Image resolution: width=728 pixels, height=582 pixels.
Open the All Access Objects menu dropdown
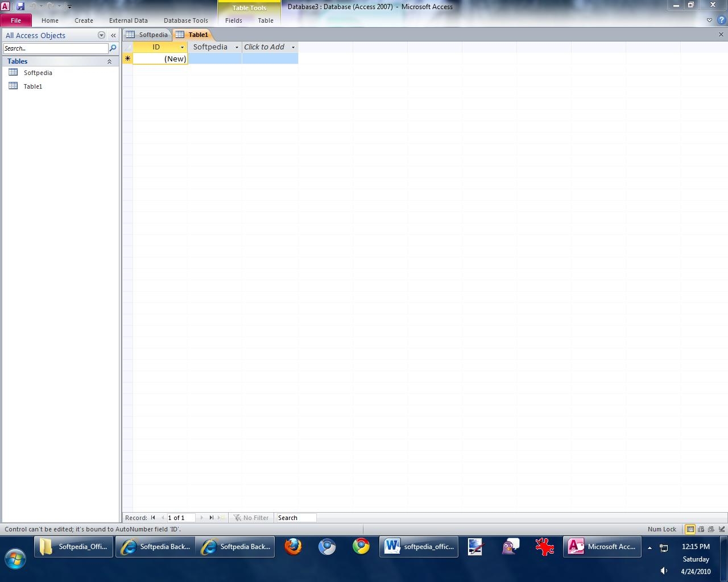pyautogui.click(x=101, y=35)
